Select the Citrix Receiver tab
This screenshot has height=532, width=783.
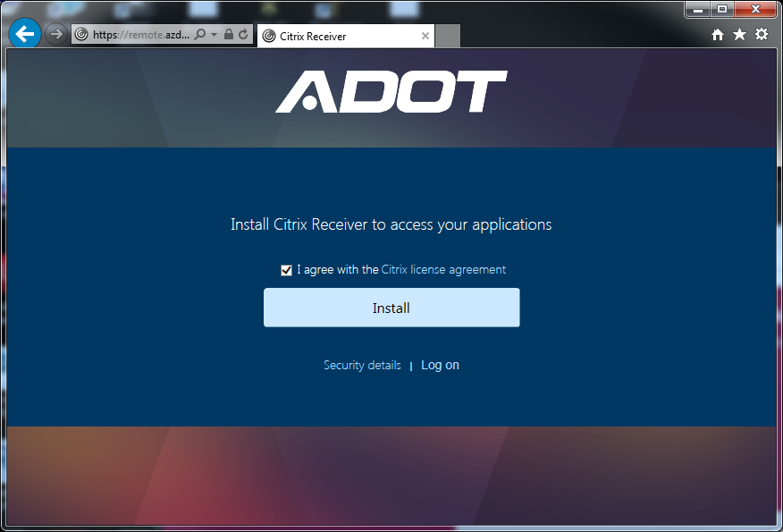tap(346, 36)
